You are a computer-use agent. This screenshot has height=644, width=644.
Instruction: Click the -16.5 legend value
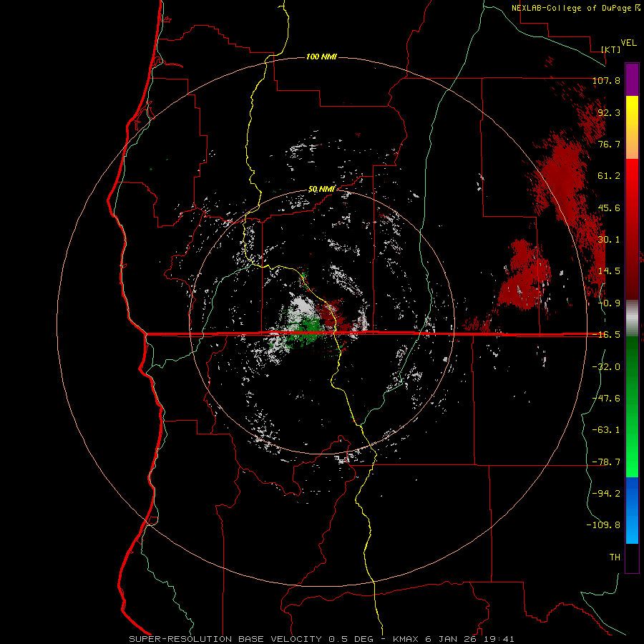tap(606, 335)
